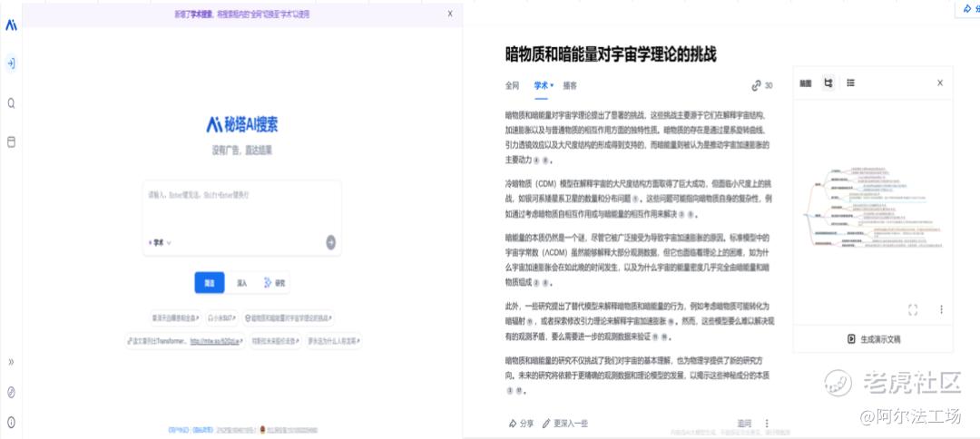Select the 研究 search mode

coord(274,283)
